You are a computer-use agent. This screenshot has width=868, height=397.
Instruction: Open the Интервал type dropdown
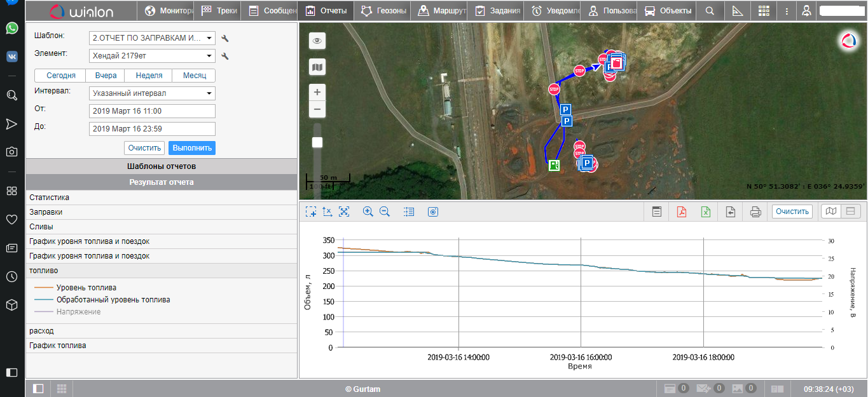(x=152, y=93)
